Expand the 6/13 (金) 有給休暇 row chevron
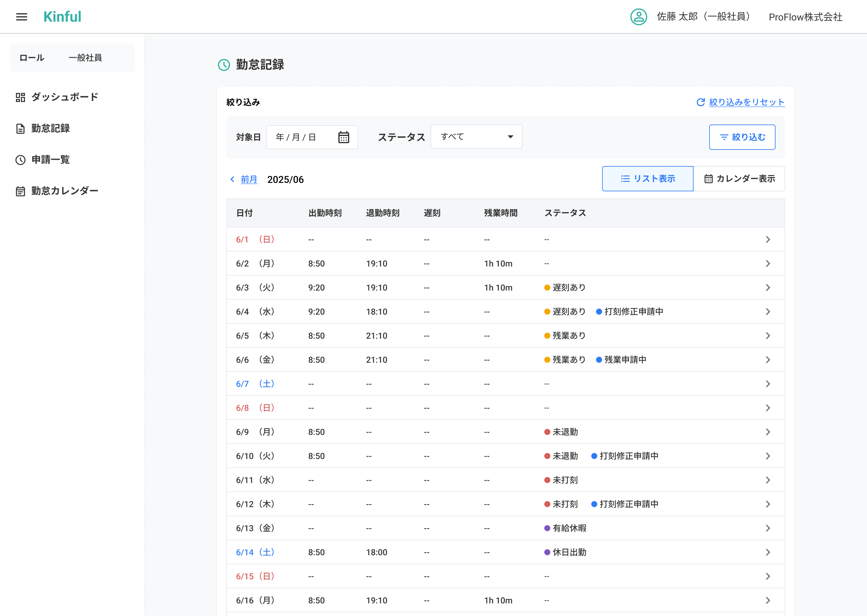Image resolution: width=867 pixels, height=616 pixels. pyautogui.click(x=768, y=528)
